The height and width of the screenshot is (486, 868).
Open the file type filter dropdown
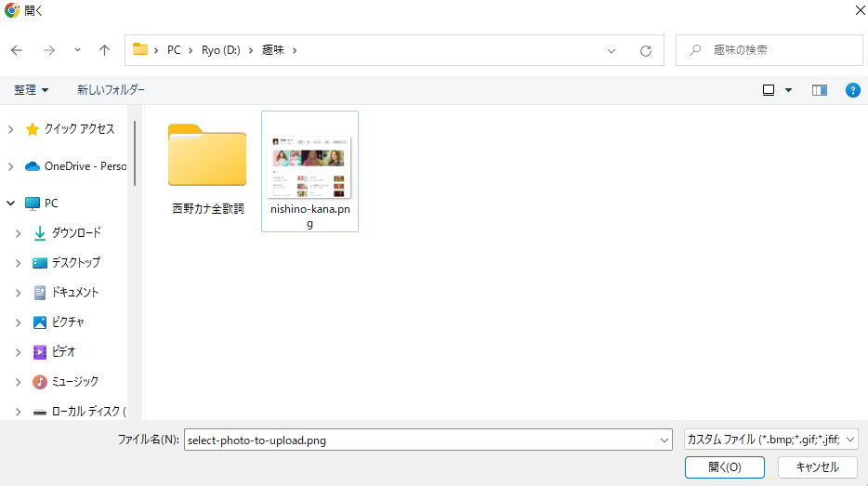[x=770, y=440]
